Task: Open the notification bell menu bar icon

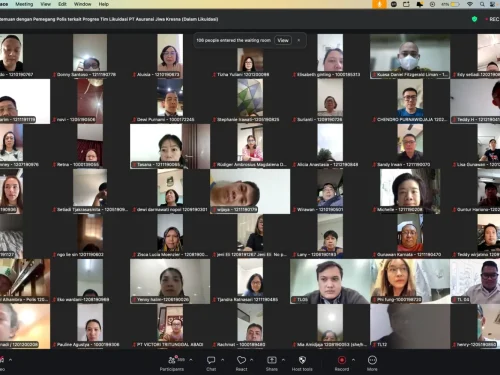Action: (x=420, y=4)
